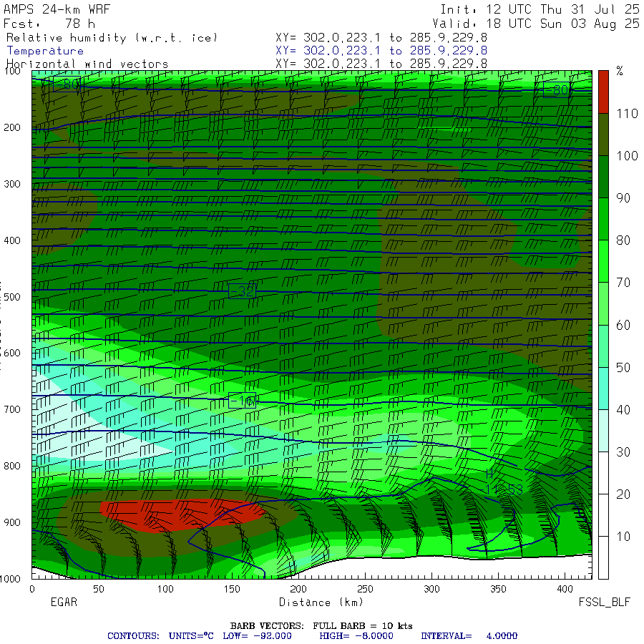The image size is (644, 644).
Task: Click the "-32" temperature contour label
Action: coord(243,291)
